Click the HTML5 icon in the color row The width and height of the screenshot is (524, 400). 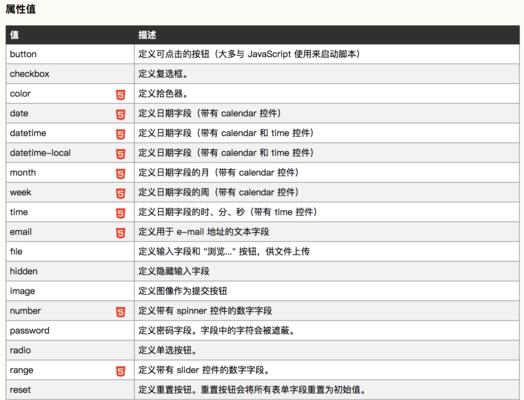(121, 95)
